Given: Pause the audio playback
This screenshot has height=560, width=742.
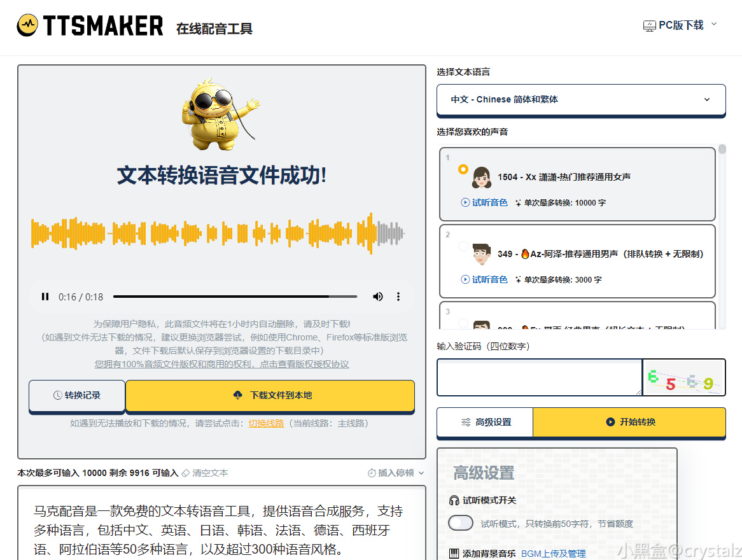Looking at the screenshot, I should pos(45,297).
